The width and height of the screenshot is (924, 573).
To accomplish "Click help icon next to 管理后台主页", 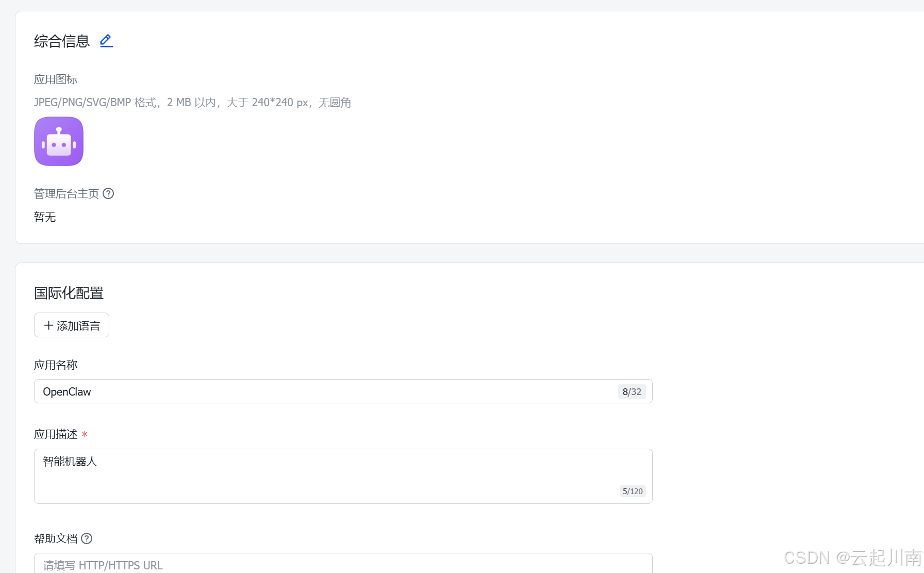I will (108, 193).
